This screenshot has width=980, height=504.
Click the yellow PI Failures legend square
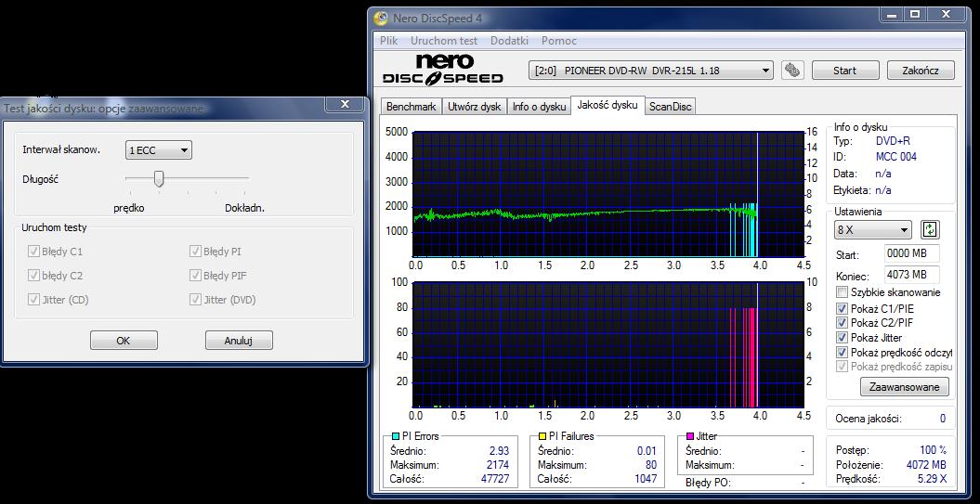[542, 436]
